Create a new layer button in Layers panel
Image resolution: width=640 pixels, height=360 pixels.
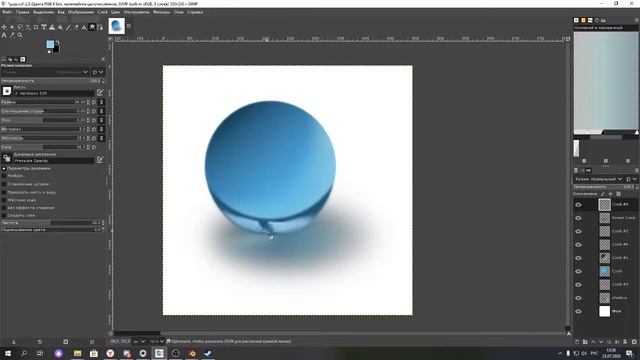click(577, 342)
